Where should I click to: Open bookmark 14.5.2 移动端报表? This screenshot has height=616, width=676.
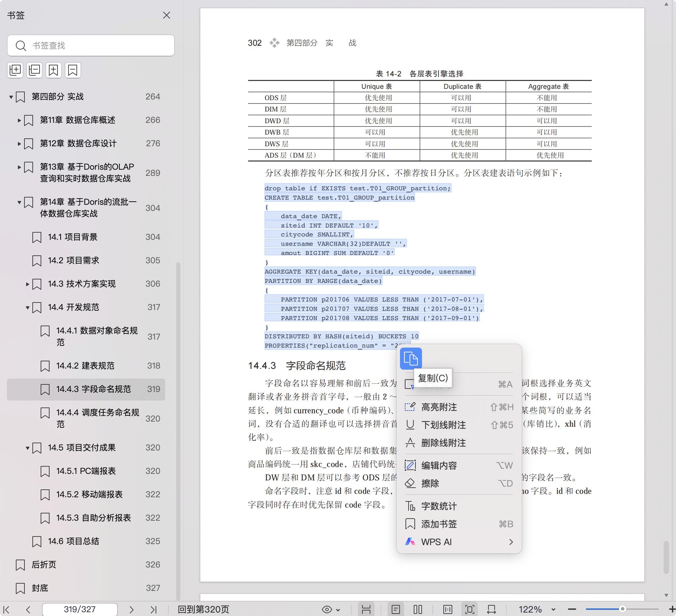86,494
